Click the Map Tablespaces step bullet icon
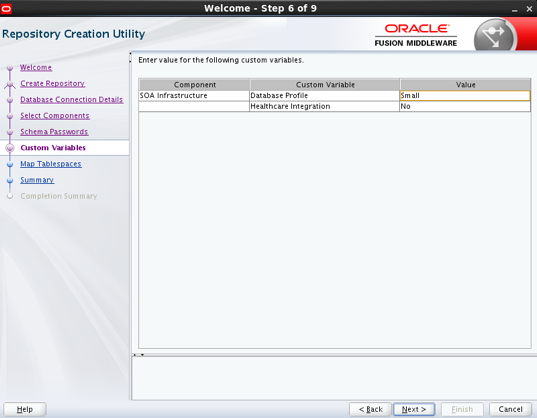The width and height of the screenshot is (537, 418). 10,164
